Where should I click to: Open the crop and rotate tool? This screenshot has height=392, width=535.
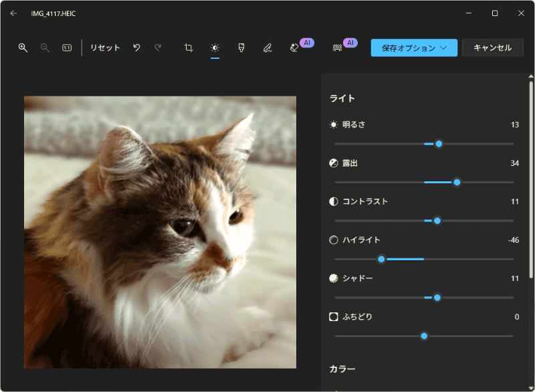click(188, 47)
